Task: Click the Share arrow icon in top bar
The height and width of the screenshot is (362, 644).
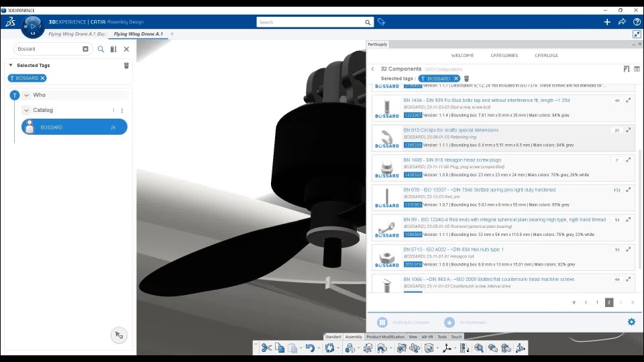Action: (622, 22)
